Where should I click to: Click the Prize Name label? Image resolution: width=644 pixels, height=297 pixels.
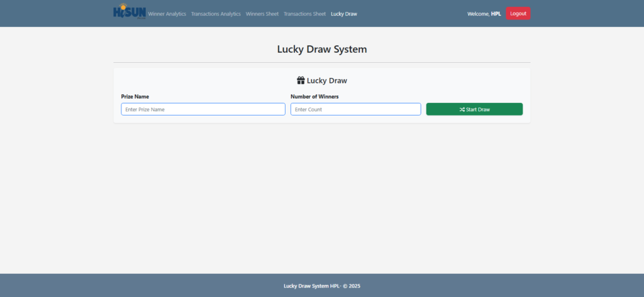coord(135,97)
